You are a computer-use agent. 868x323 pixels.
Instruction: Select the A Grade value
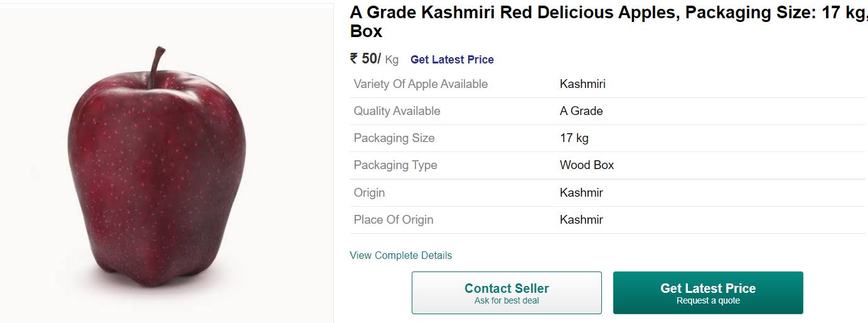(x=581, y=111)
